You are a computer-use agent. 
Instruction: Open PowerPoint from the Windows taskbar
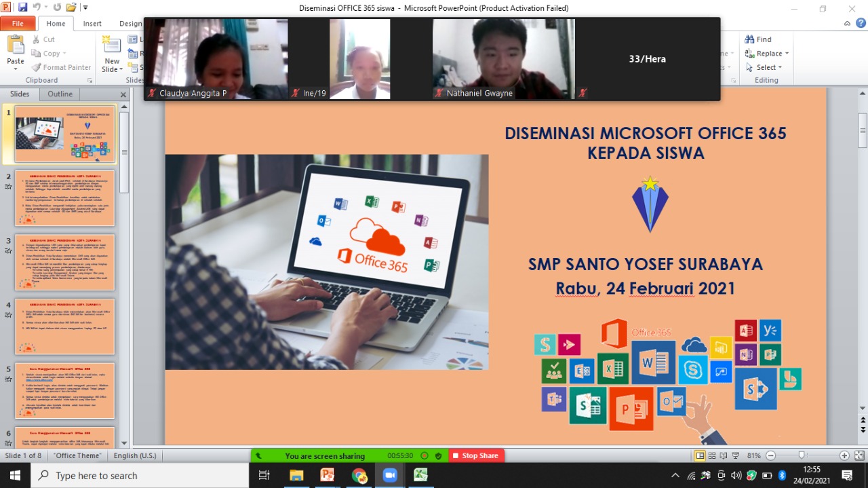[x=328, y=475]
